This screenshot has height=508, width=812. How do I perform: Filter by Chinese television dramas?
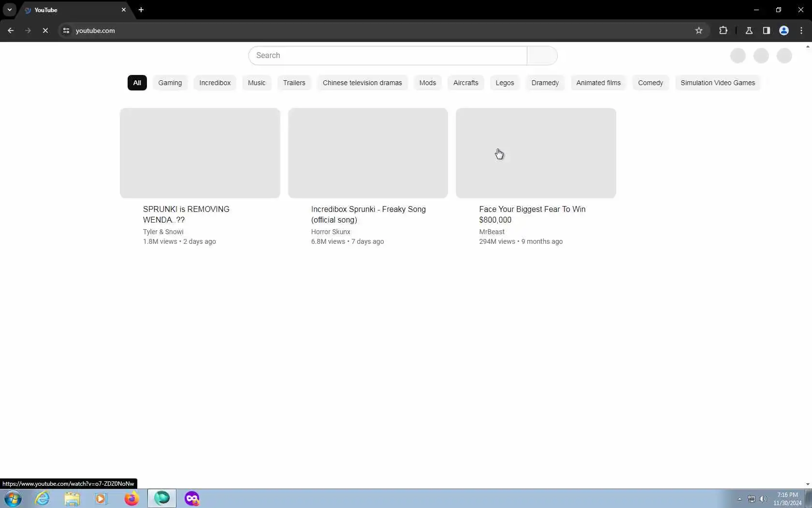click(362, 83)
